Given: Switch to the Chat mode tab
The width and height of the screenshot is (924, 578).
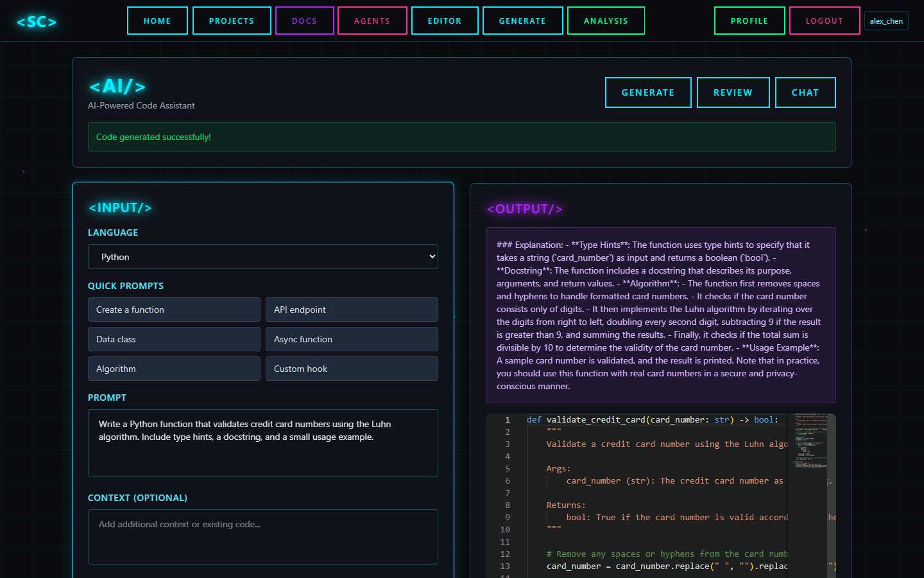Looking at the screenshot, I should (x=805, y=92).
